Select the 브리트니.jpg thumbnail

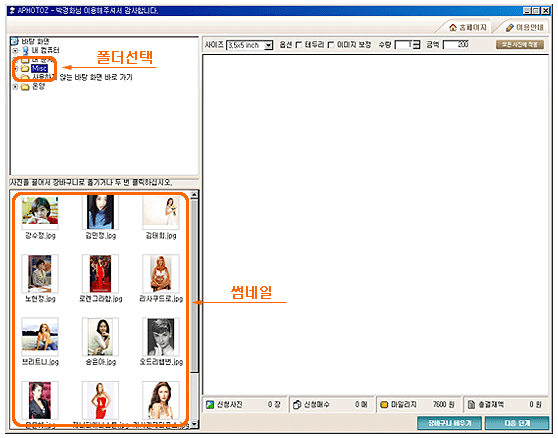40,337
